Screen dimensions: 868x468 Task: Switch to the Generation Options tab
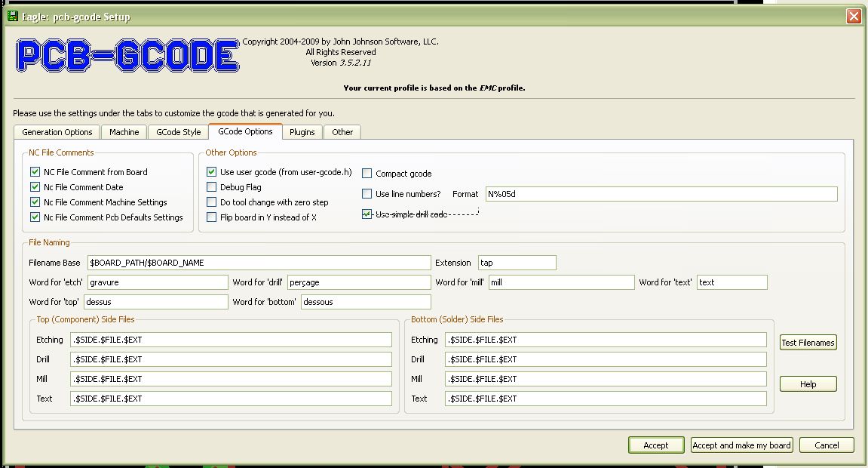click(x=57, y=132)
